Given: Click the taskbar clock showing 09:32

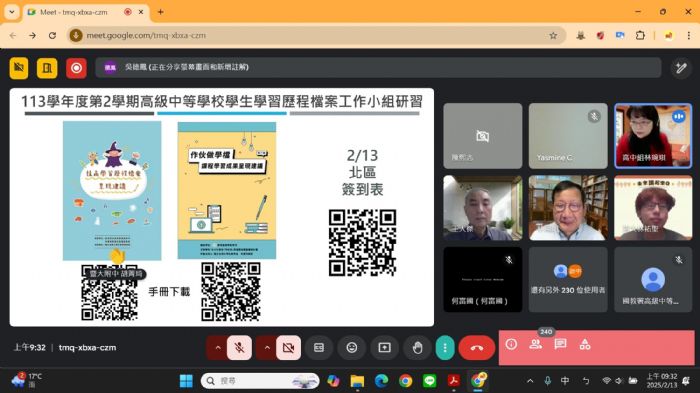Looking at the screenshot, I should coord(662,380).
